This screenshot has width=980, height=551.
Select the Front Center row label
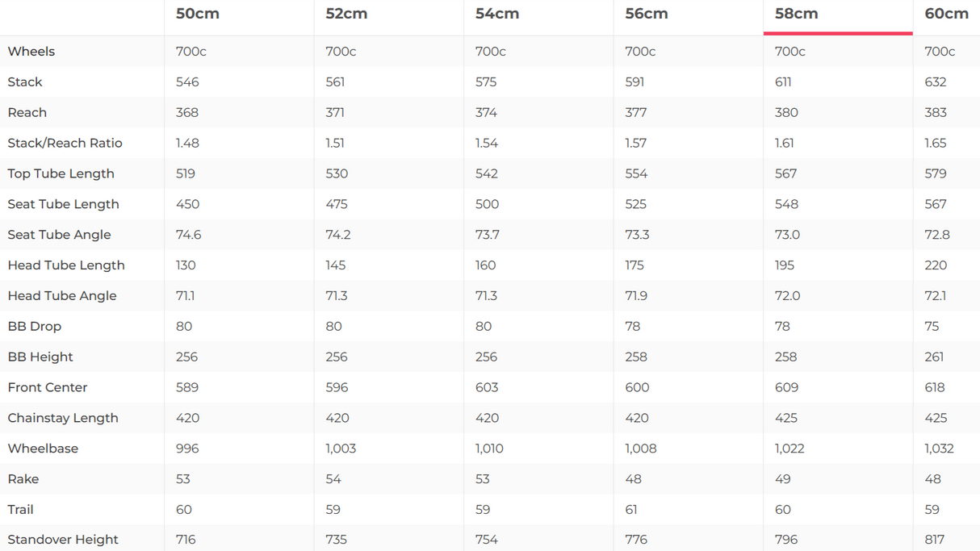[x=48, y=388]
